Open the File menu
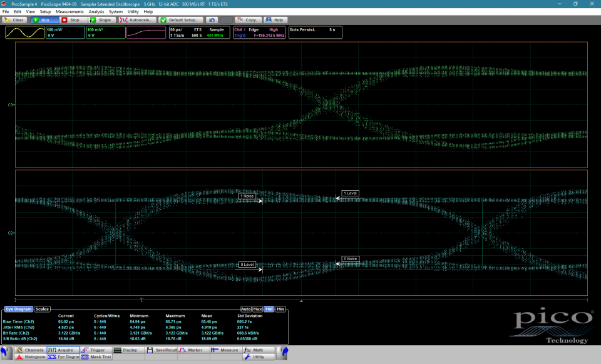Viewport: 601px width, 364px height. 6,12
